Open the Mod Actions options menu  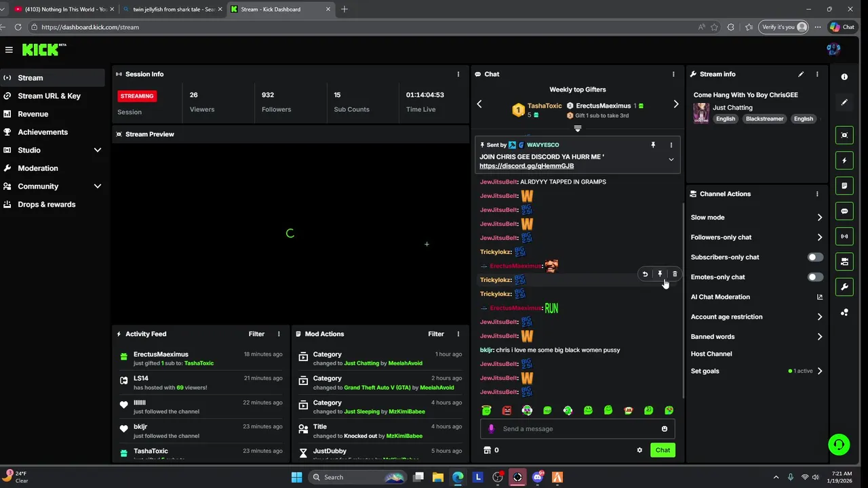coord(458,333)
